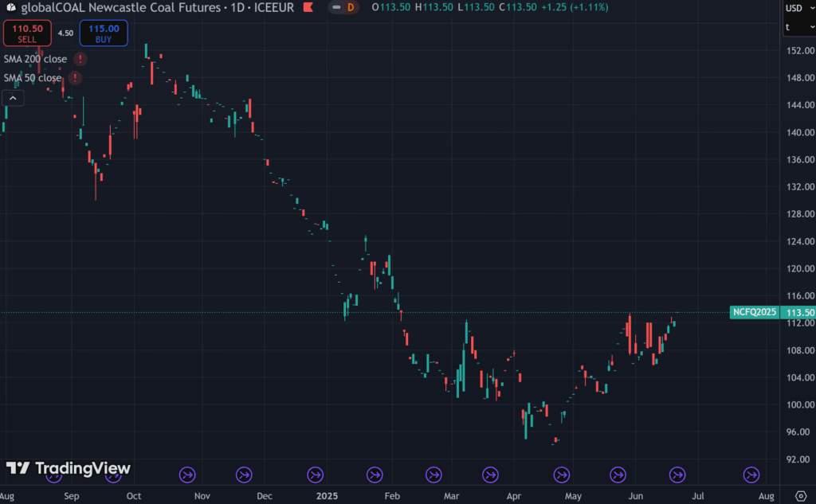Click the orange D delayed-data indicator

(x=351, y=8)
